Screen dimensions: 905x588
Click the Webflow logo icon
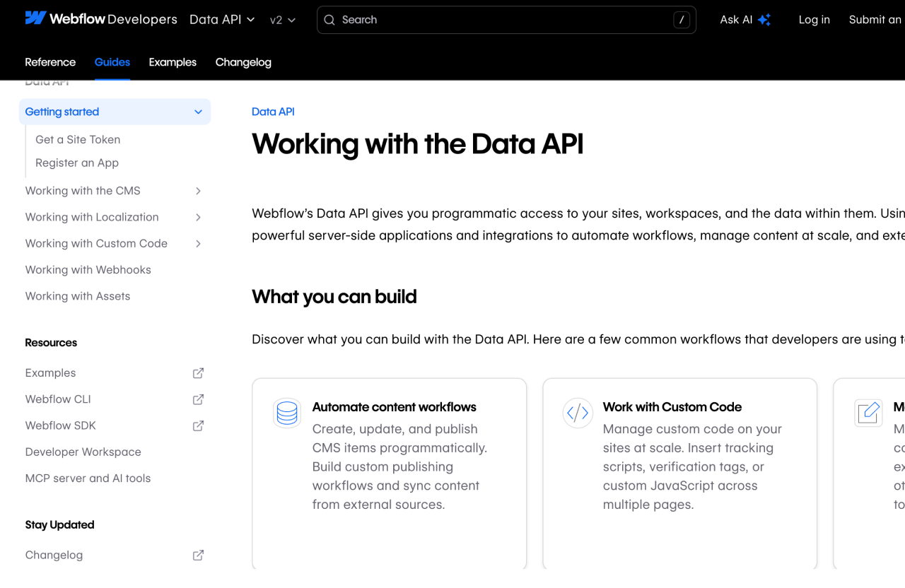pyautogui.click(x=35, y=18)
